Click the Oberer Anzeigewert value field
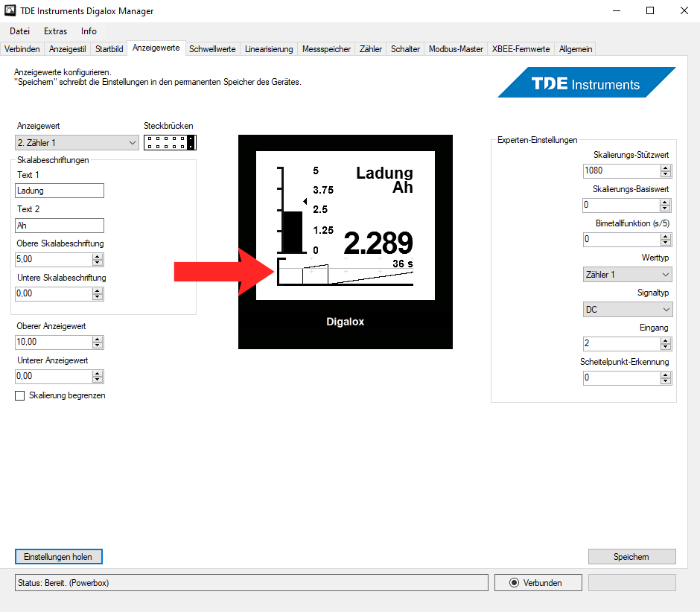 (54, 342)
